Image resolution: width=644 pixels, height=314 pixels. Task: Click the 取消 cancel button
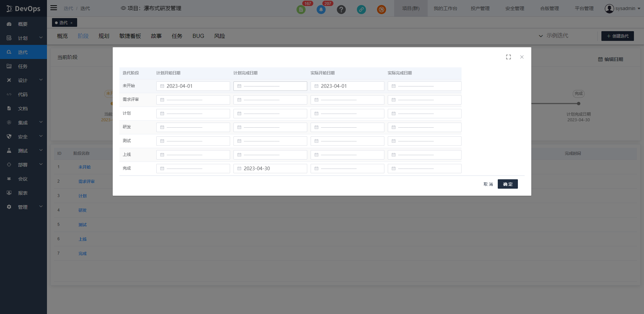pyautogui.click(x=488, y=184)
